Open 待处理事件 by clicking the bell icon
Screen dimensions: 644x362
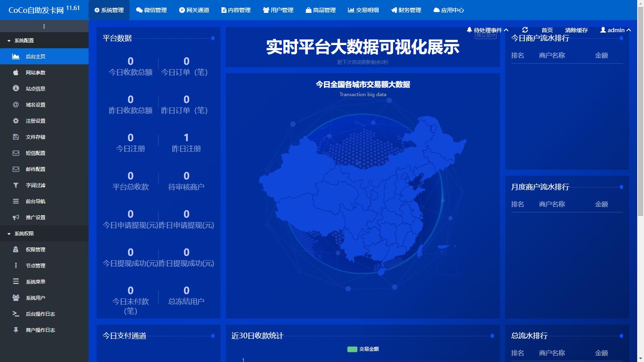coord(469,29)
